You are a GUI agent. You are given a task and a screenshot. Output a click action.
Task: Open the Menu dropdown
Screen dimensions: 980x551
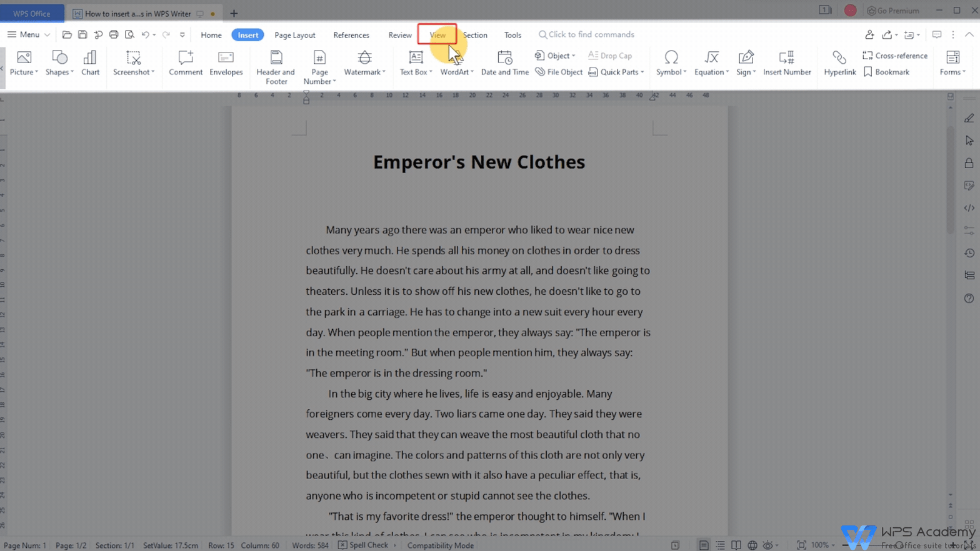click(x=28, y=35)
